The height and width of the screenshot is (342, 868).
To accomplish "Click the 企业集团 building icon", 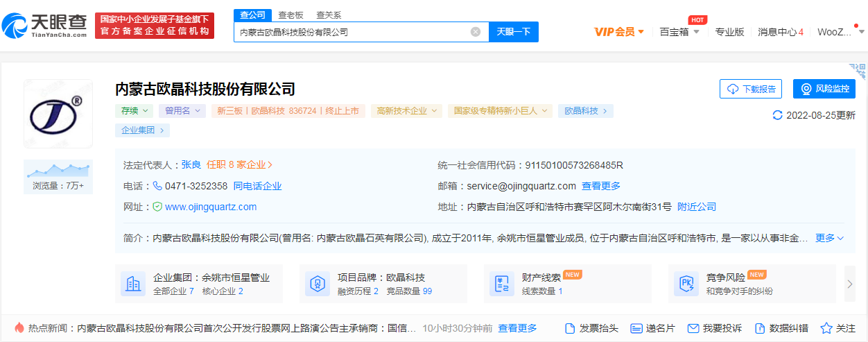I will click(x=133, y=284).
